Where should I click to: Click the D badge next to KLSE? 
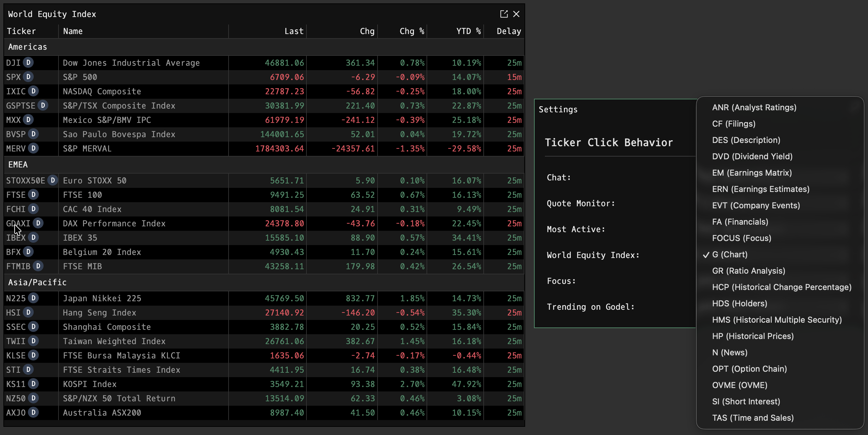click(33, 355)
